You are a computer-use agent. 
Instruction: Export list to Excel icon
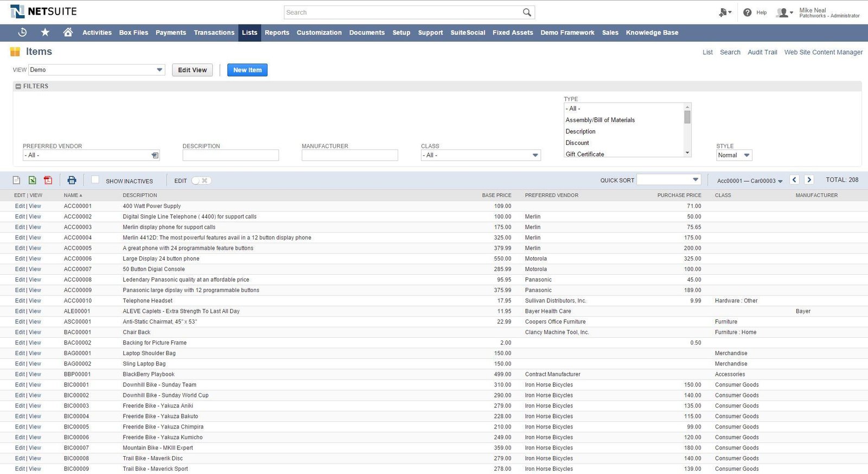(x=33, y=180)
